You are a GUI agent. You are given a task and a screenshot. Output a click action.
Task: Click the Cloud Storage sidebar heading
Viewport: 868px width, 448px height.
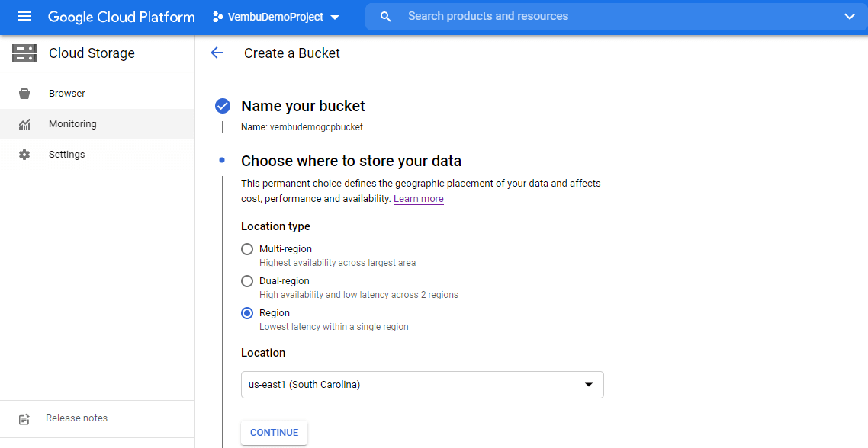click(x=92, y=53)
